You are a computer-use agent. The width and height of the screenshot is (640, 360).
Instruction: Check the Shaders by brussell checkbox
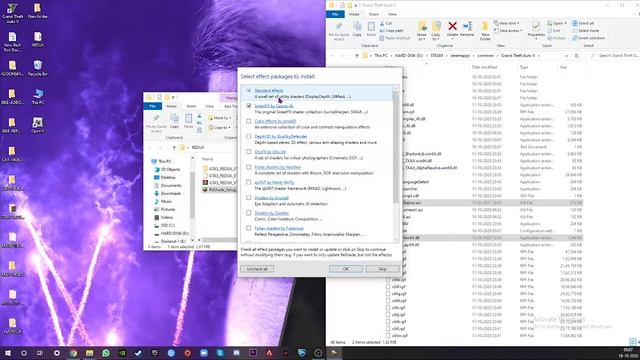(x=249, y=198)
